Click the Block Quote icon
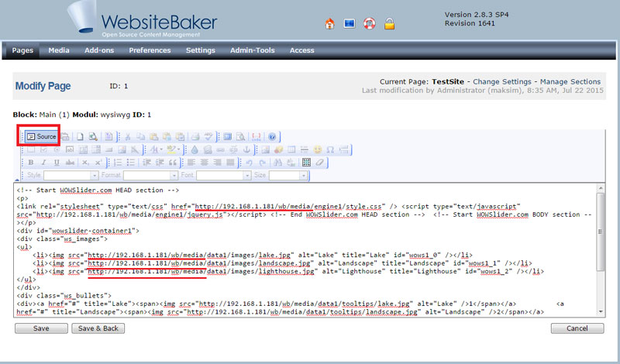This screenshot has width=620, height=364. point(172,163)
